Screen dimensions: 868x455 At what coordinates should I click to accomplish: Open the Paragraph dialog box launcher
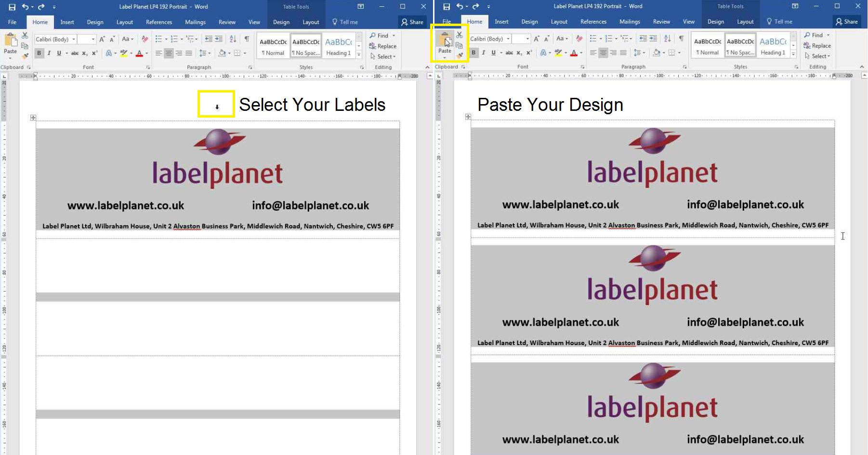250,67
